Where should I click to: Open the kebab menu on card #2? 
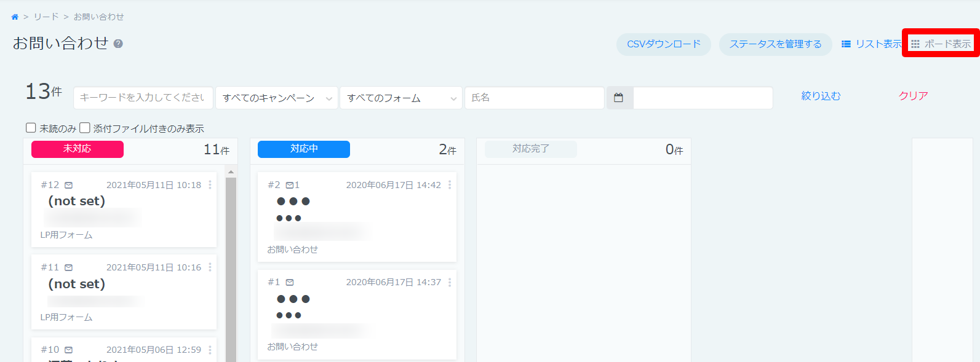[x=450, y=185]
